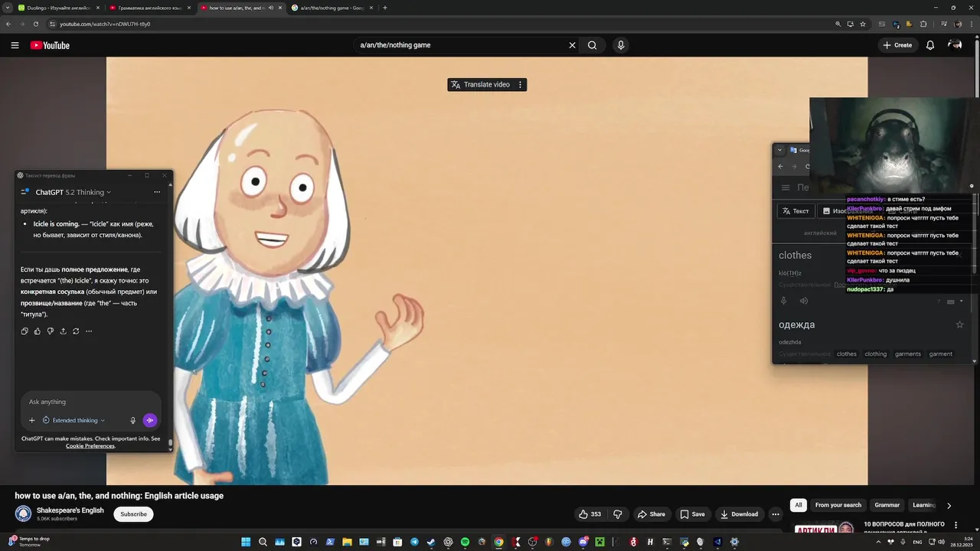Start voice search with the microphone

coord(621,45)
